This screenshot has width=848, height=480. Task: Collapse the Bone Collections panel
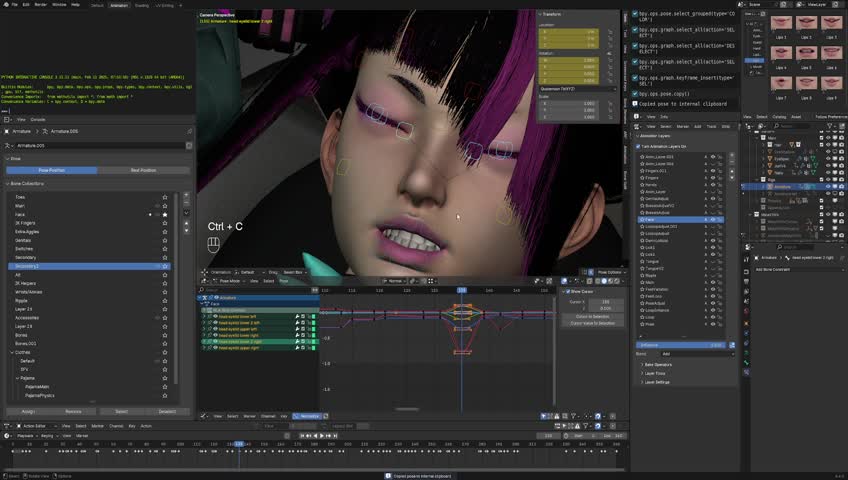coord(9,184)
